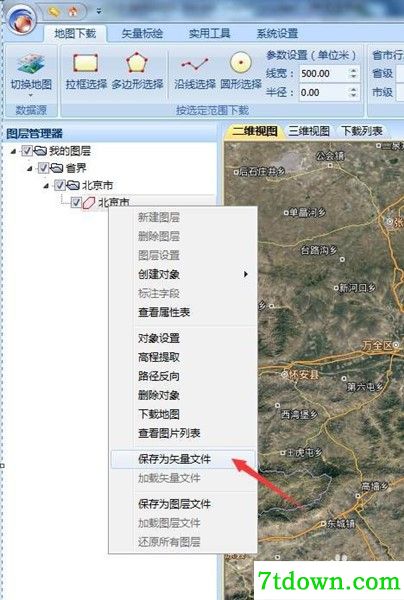Screen dimensions: 404x600
Task: Collapse the 我的图层 tree node
Action: (13, 152)
